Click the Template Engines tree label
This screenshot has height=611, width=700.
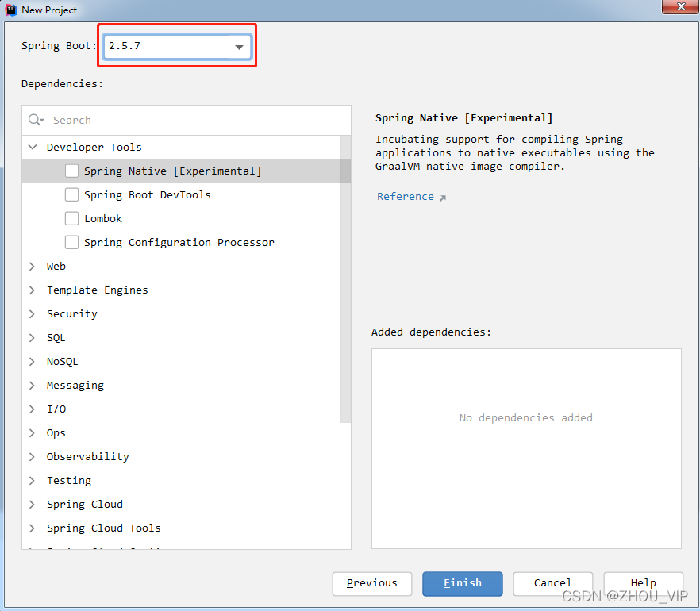point(98,290)
